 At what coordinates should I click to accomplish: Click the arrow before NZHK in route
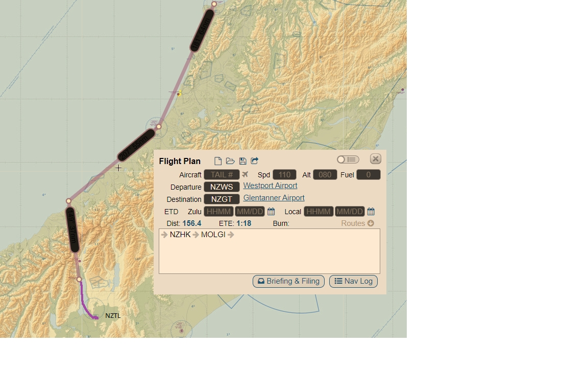tap(164, 235)
